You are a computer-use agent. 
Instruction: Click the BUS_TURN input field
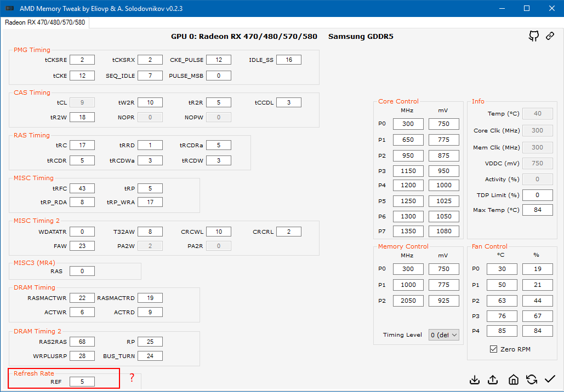150,356
